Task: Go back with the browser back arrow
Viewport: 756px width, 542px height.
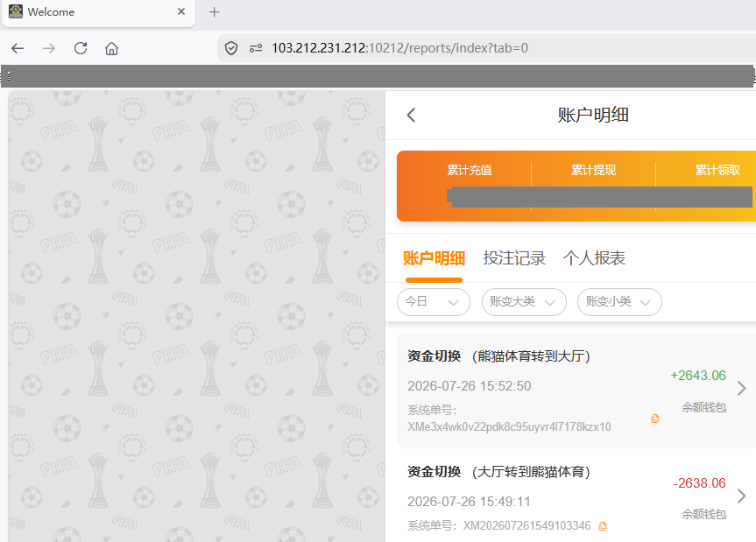Action: [18, 48]
